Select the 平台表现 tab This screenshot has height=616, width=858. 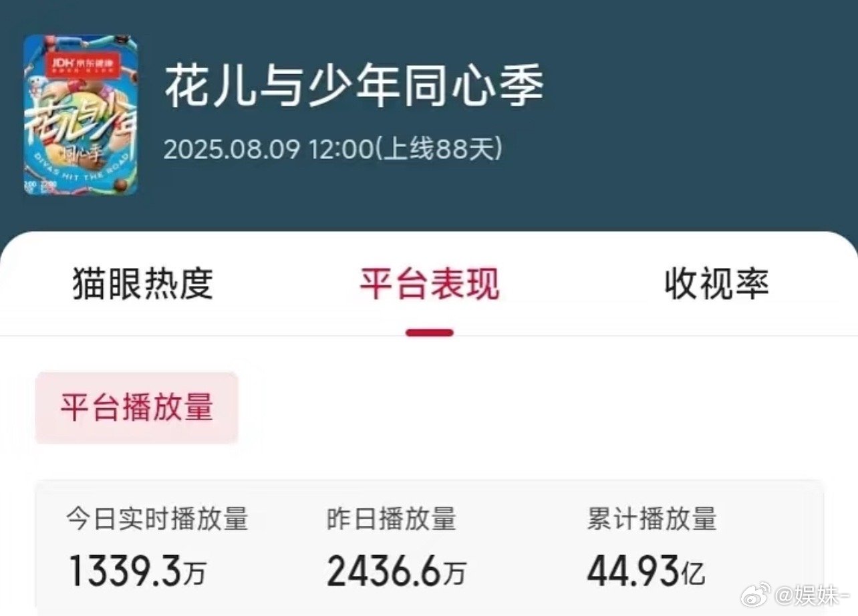pos(428,283)
